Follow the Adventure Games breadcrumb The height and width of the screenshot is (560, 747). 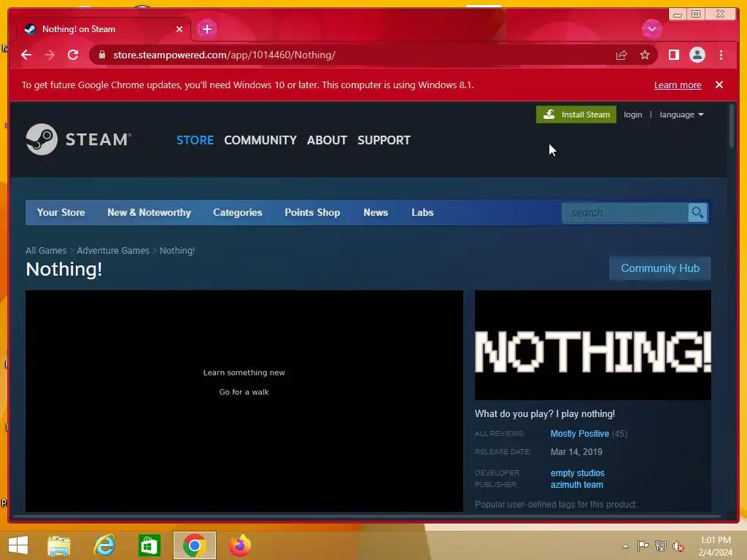[x=113, y=251]
